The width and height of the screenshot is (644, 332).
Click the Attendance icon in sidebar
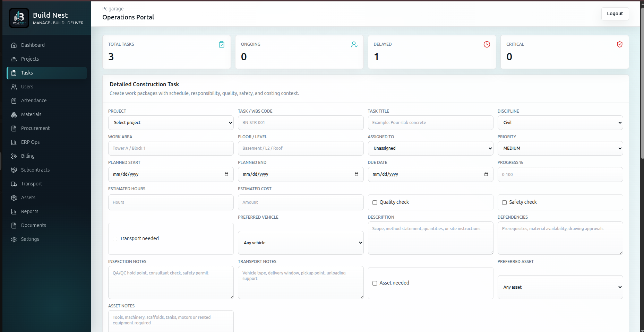point(14,101)
